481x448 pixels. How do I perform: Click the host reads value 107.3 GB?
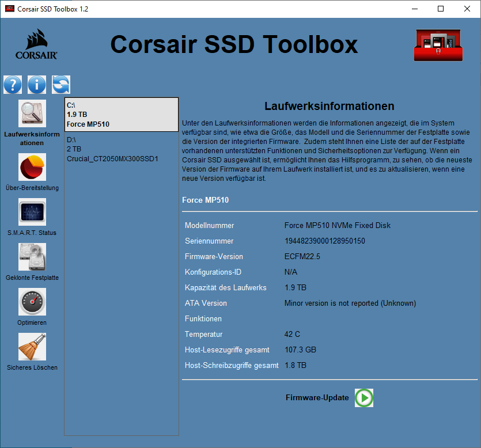[x=300, y=350]
